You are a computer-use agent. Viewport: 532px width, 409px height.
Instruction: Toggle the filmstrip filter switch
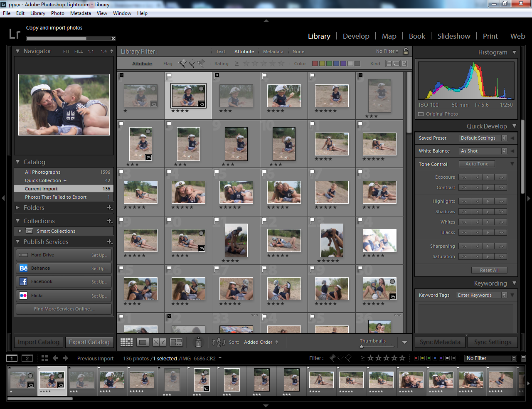click(x=523, y=358)
